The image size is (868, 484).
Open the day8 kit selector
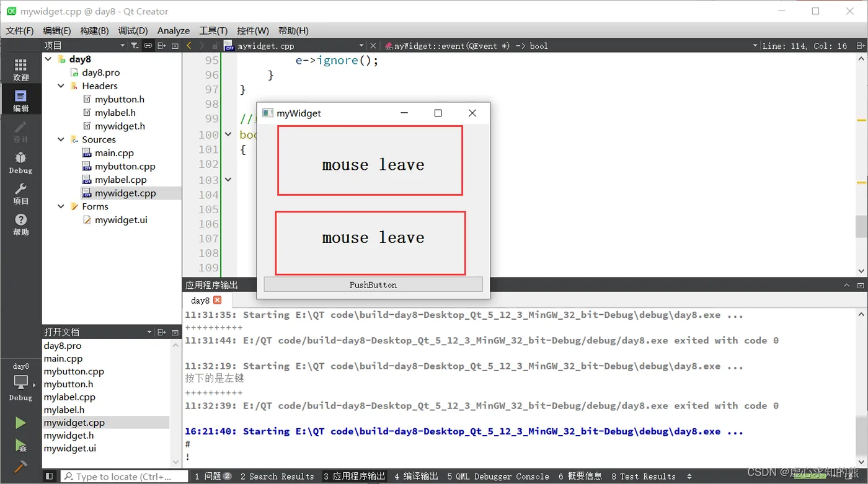(20, 382)
